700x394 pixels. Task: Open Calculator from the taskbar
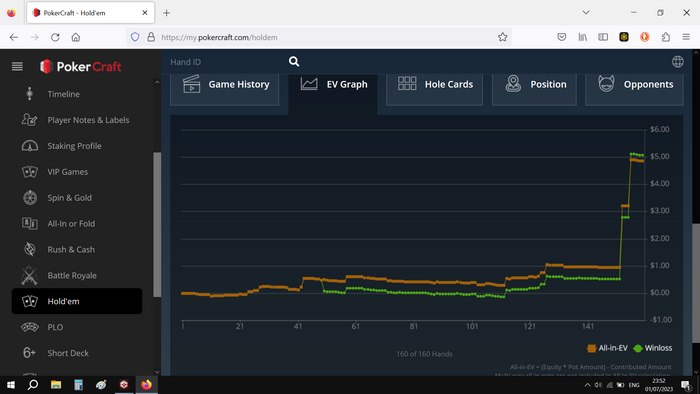pyautogui.click(x=79, y=385)
